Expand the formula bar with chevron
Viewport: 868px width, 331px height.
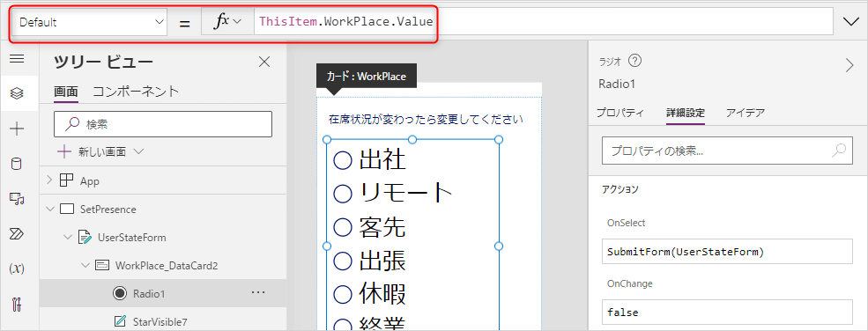pos(850,21)
